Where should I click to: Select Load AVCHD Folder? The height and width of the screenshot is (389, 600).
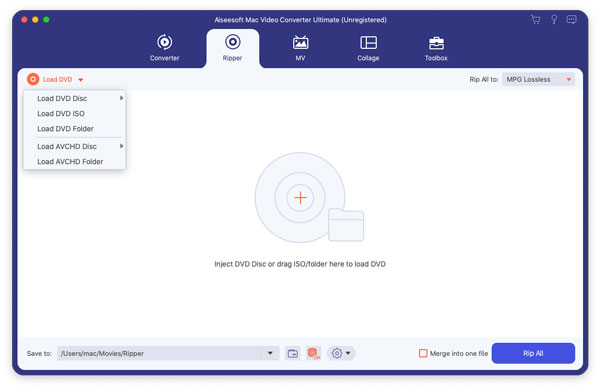coord(75,162)
